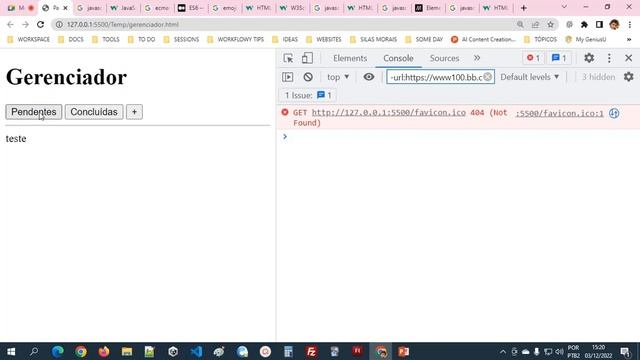Open the Default levels dropdown

[529, 77]
